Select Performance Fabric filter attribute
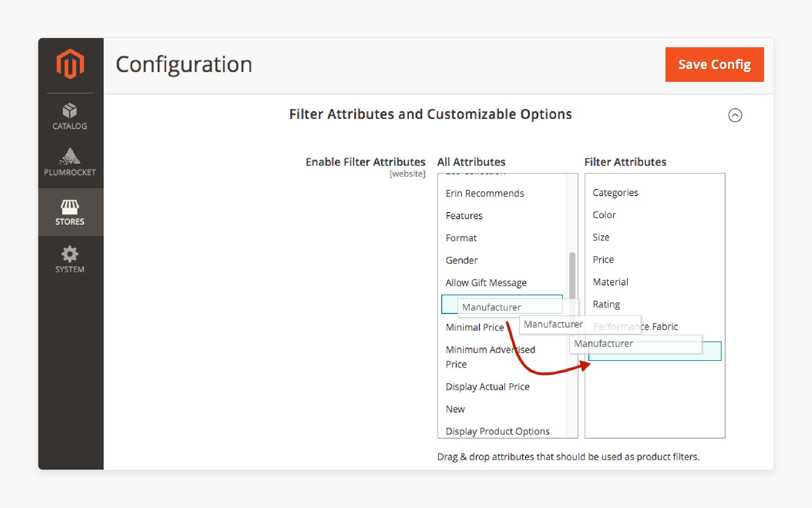 (x=635, y=327)
